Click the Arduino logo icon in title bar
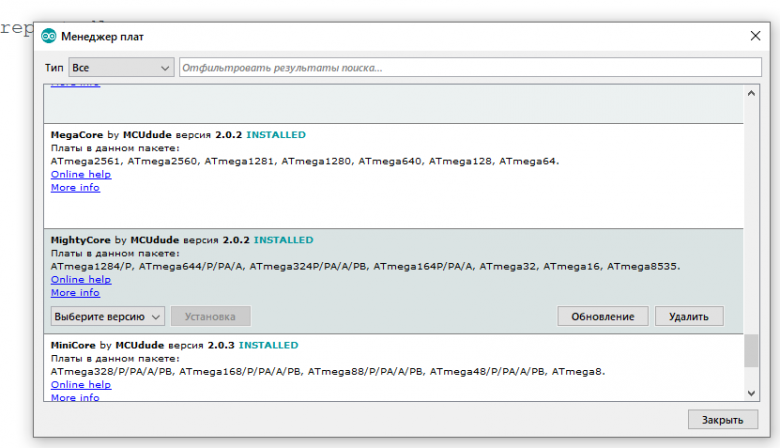Image resolution: width=780 pixels, height=448 pixels. (x=48, y=36)
